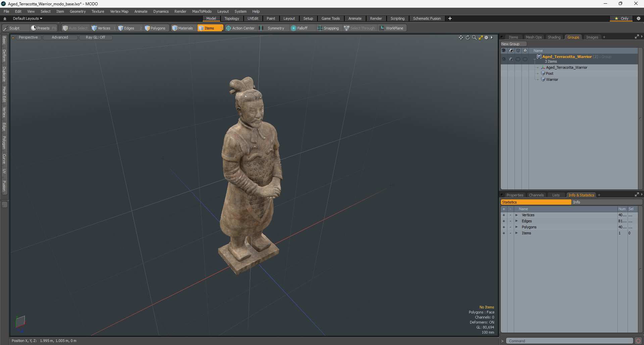Toggle render camera for Aged_Terracotta_Warrior group
Screen dimensions: 644x345
click(511, 59)
